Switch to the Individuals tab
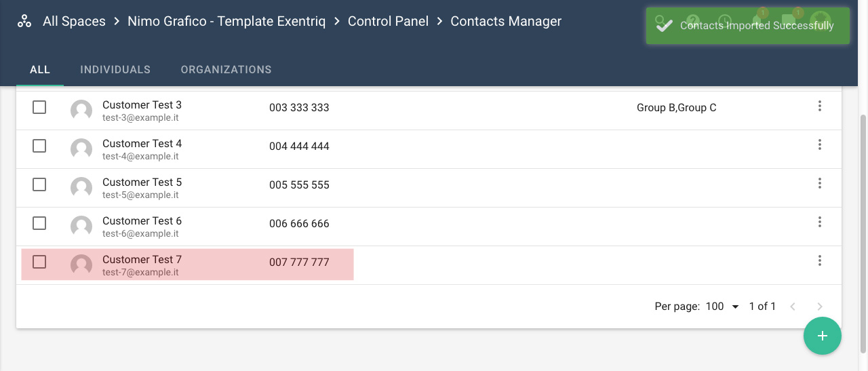868x371 pixels. pyautogui.click(x=115, y=70)
